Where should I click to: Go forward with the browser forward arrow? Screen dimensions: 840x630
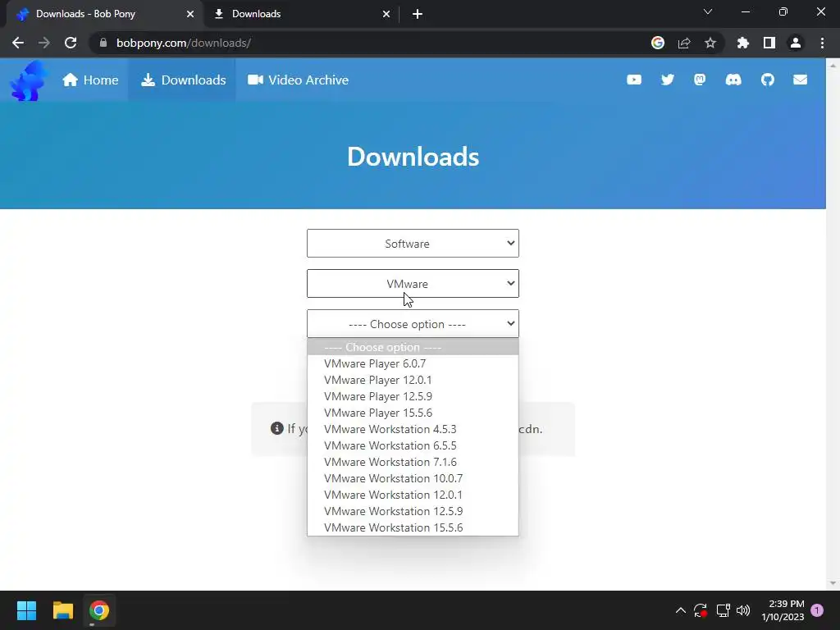pyautogui.click(x=44, y=43)
